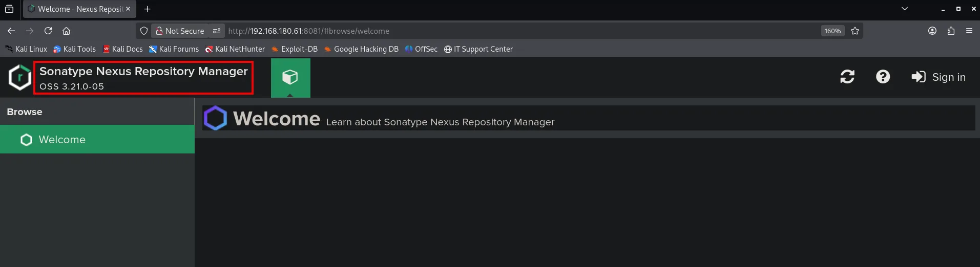Open a new tab with plus button
This screenshot has height=267, width=980.
click(148, 9)
